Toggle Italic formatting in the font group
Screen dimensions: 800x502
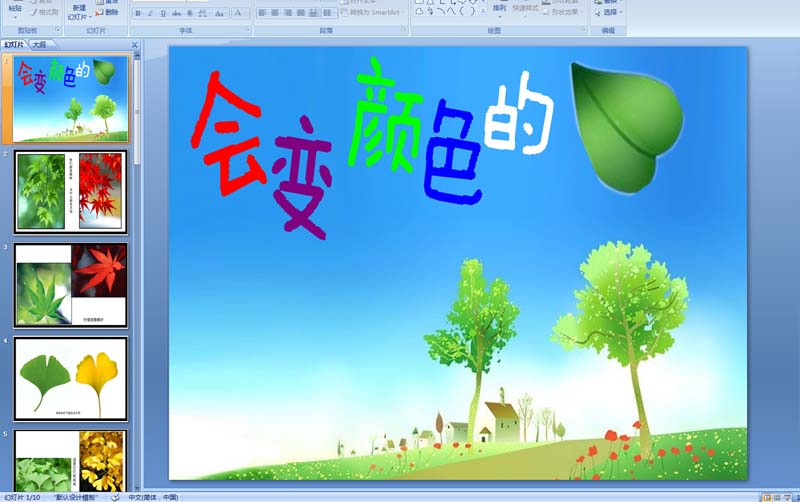[151, 14]
